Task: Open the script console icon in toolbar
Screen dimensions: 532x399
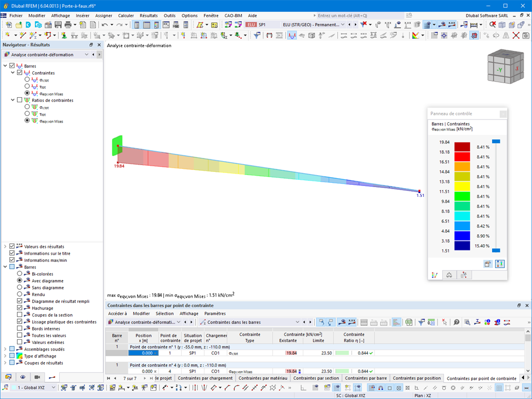Action: point(166,25)
